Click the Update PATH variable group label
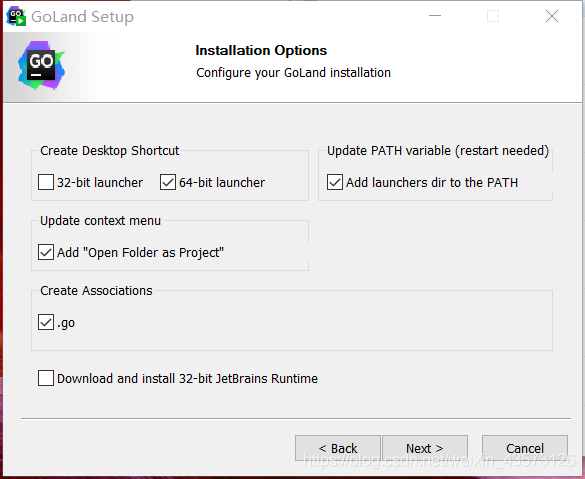This screenshot has height=479, width=585. [438, 151]
